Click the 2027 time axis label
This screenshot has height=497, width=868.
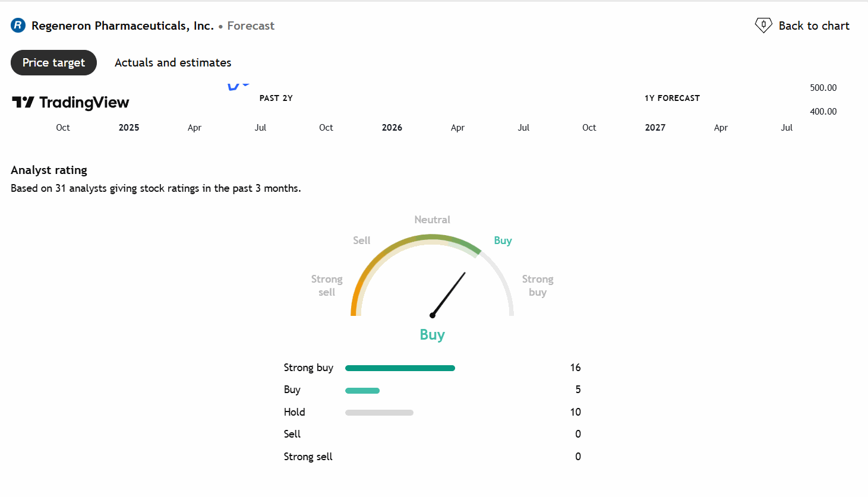click(655, 128)
